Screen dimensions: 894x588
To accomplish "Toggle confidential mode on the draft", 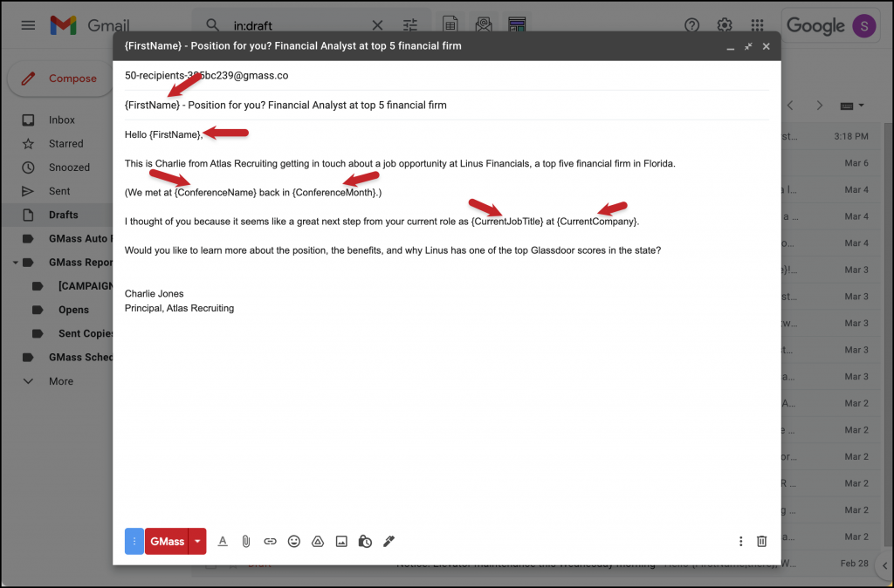I will 365,541.
